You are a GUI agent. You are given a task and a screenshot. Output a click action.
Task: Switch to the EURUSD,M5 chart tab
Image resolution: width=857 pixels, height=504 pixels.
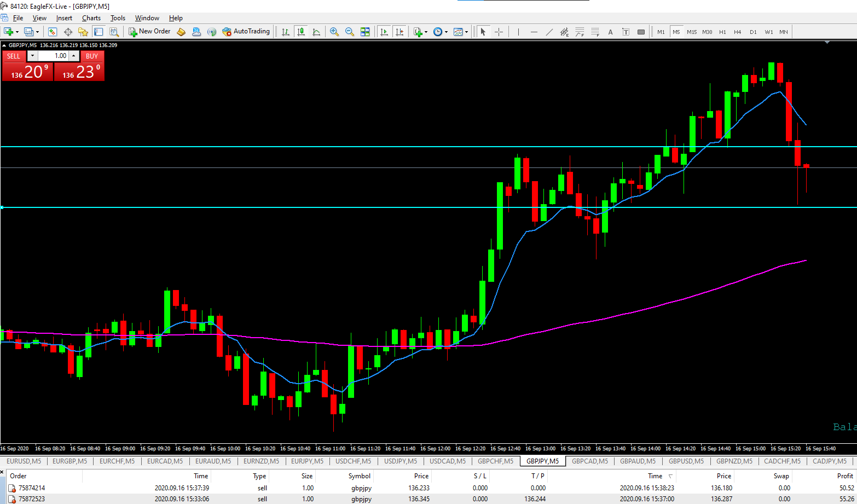click(24, 461)
